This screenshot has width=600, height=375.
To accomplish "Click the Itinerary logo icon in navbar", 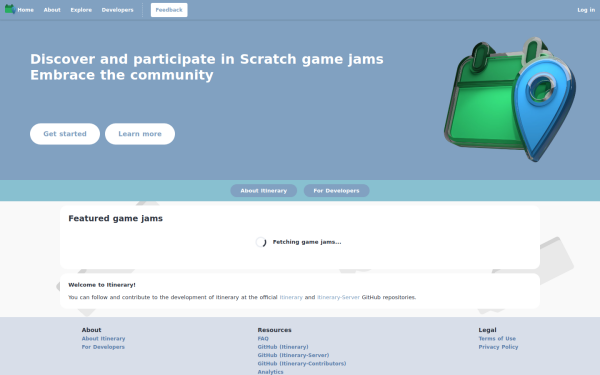I will pos(10,9).
